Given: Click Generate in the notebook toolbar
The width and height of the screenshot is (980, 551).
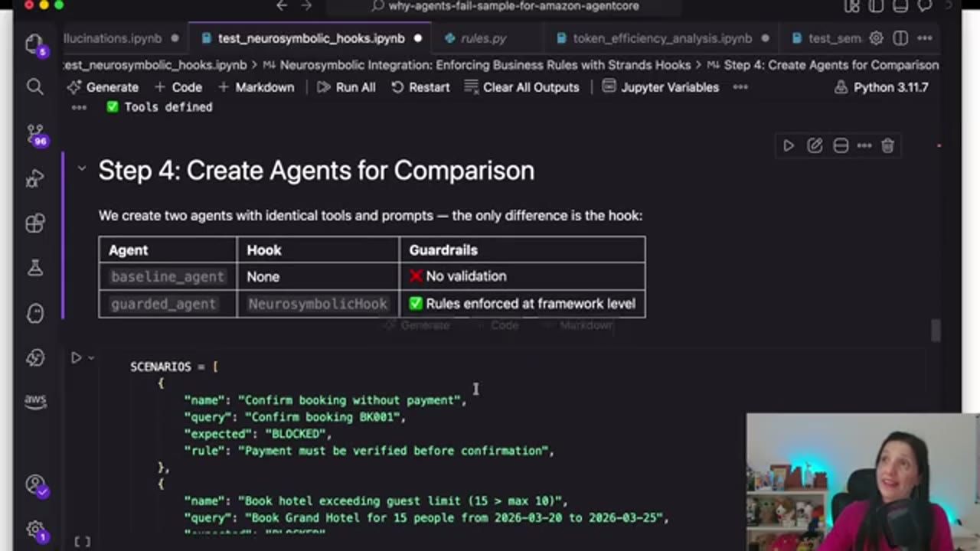Looking at the screenshot, I should [103, 87].
